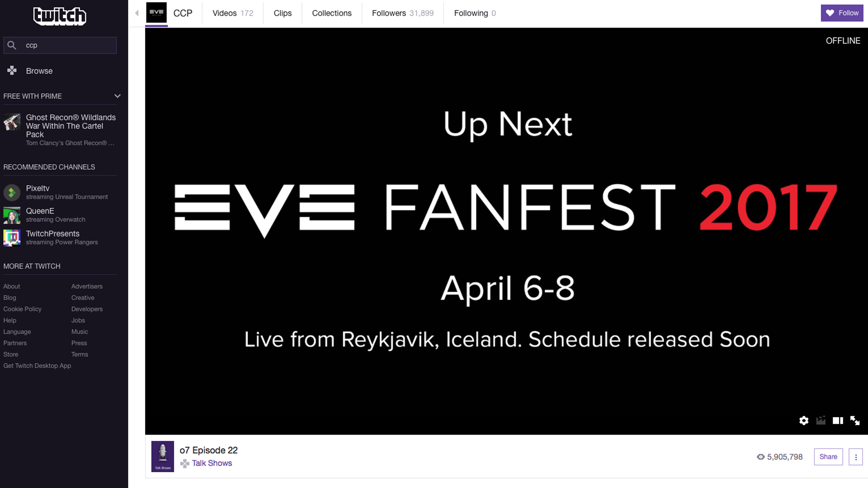868x488 pixels.
Task: Go to QueenE recommended channel
Action: [x=40, y=211]
